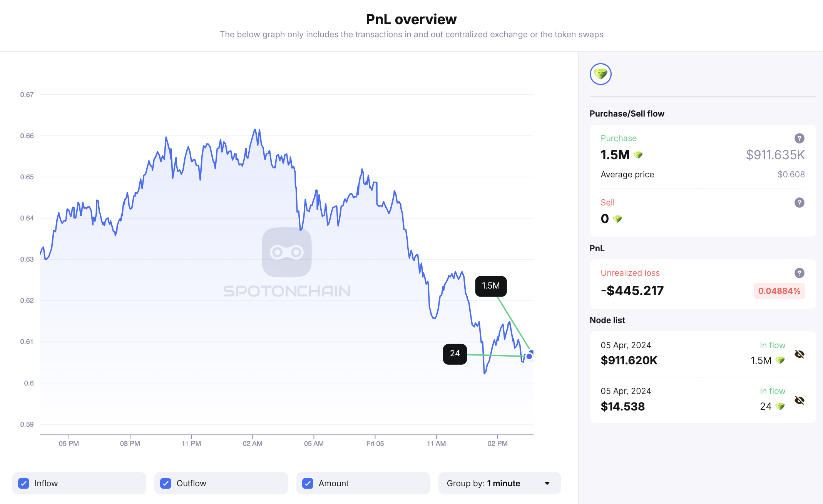This screenshot has height=504, width=823.
Task: Click the token coin icon above Purchase/Sell flow
Action: point(600,74)
